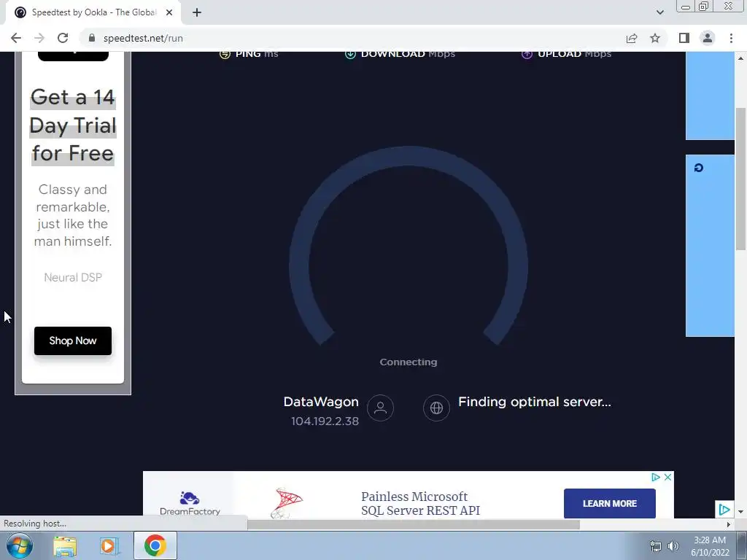Reload the Speedtest page

tap(63, 38)
